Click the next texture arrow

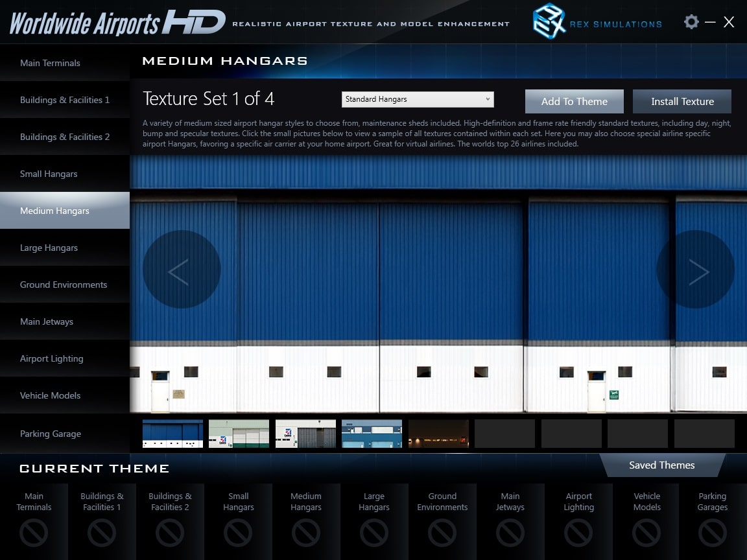pyautogui.click(x=696, y=270)
